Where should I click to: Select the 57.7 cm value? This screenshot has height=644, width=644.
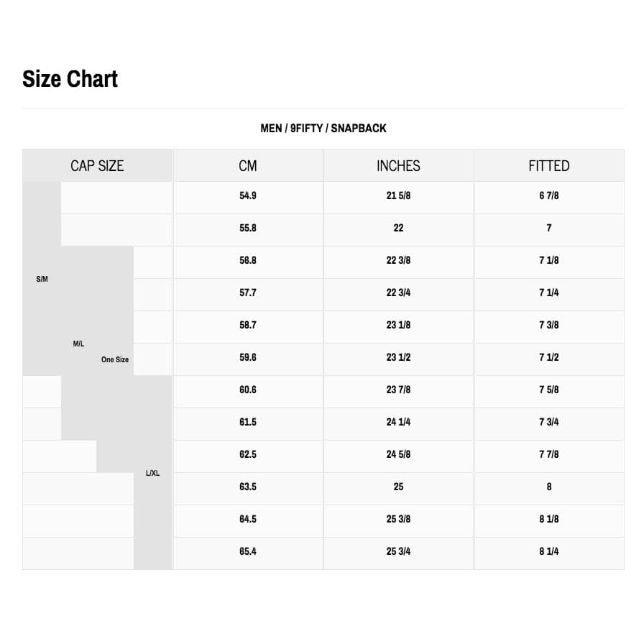click(x=248, y=293)
